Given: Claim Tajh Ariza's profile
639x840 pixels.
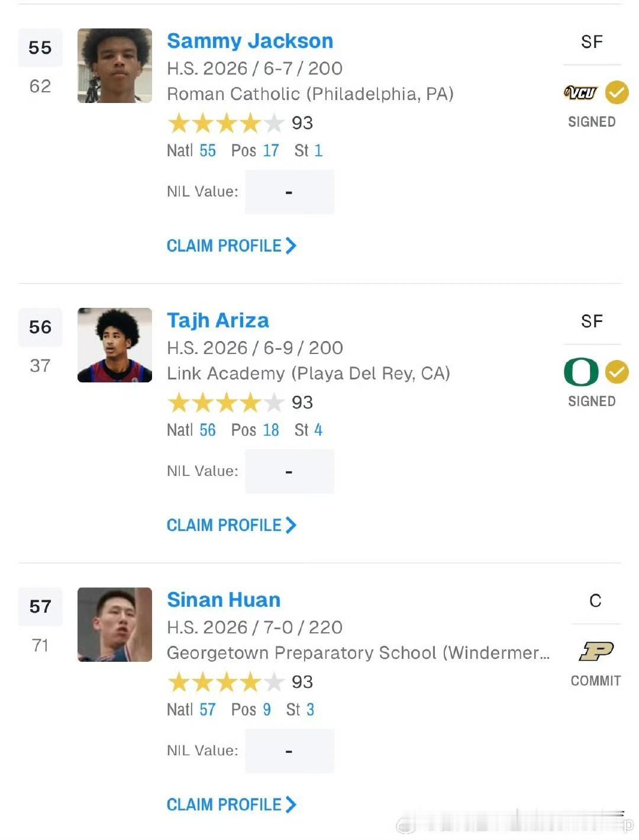Looking at the screenshot, I should (x=231, y=525).
